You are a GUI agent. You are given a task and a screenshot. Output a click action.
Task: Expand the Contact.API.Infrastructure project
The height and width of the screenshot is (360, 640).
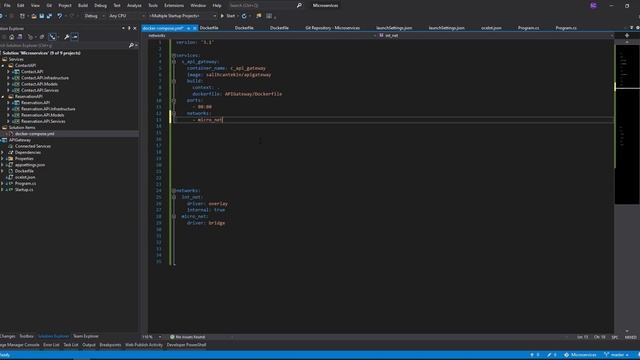(8, 78)
